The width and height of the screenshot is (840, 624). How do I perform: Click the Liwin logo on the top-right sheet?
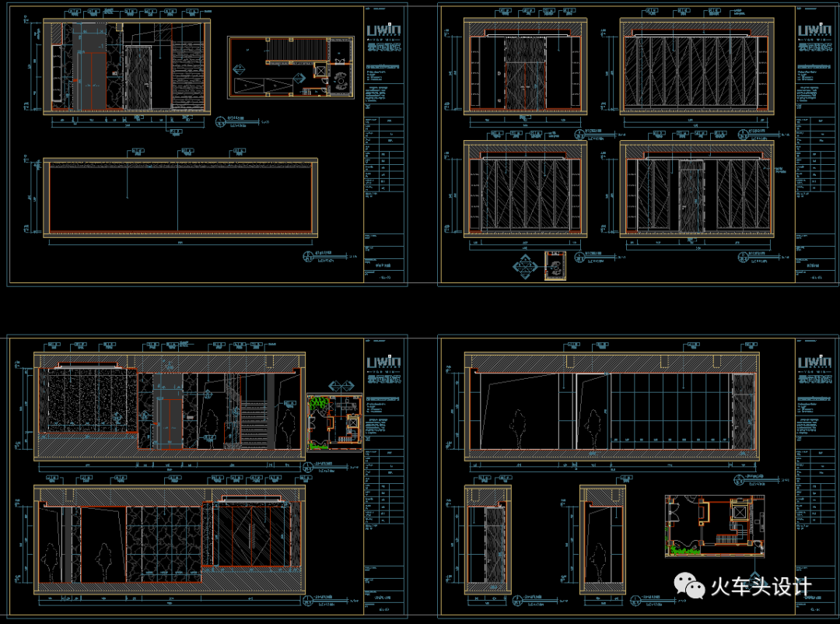pyautogui.click(x=815, y=30)
